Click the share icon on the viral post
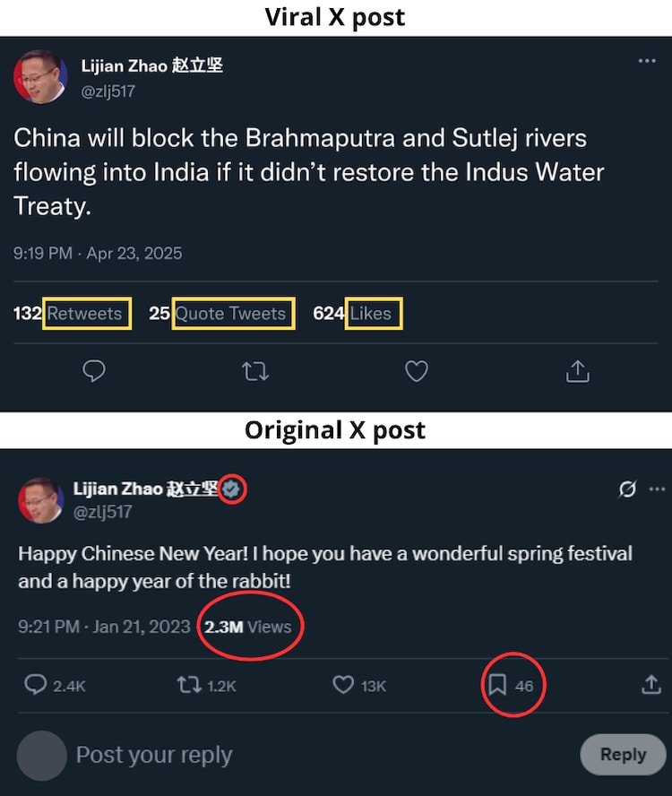Viewport: 672px width, 796px height. (578, 371)
